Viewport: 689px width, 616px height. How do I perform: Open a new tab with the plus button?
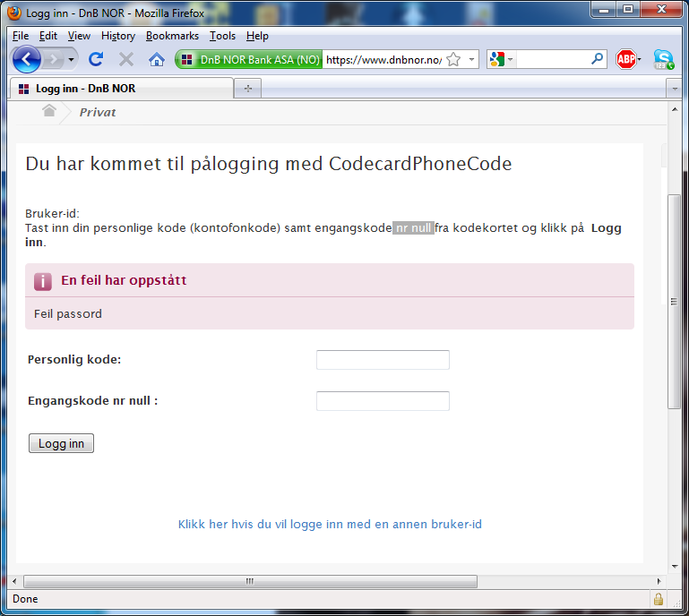248,89
